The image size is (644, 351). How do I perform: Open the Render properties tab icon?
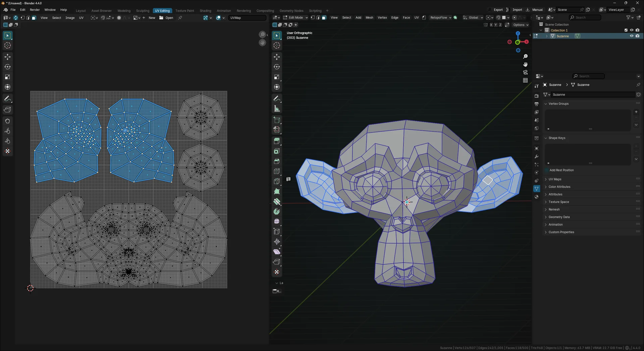coord(537,96)
